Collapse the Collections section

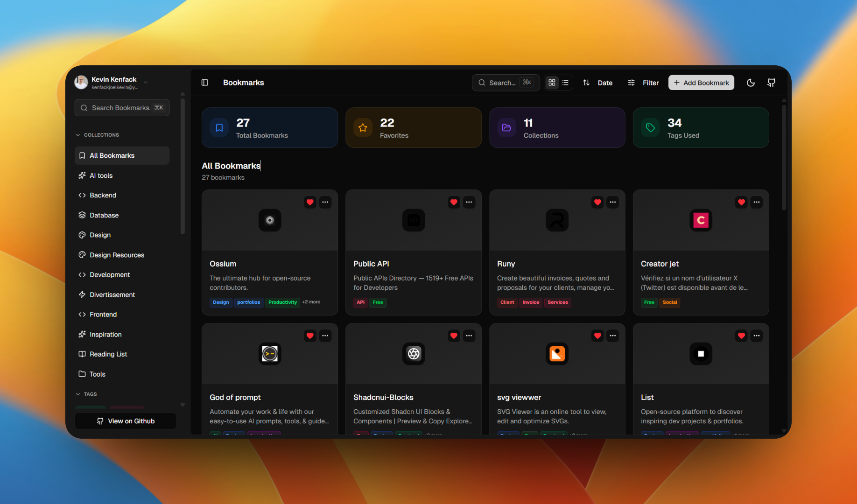(x=97, y=135)
